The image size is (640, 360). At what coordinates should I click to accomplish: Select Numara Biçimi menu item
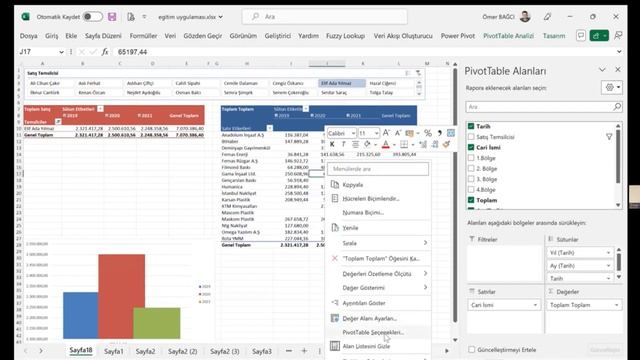tap(379, 212)
